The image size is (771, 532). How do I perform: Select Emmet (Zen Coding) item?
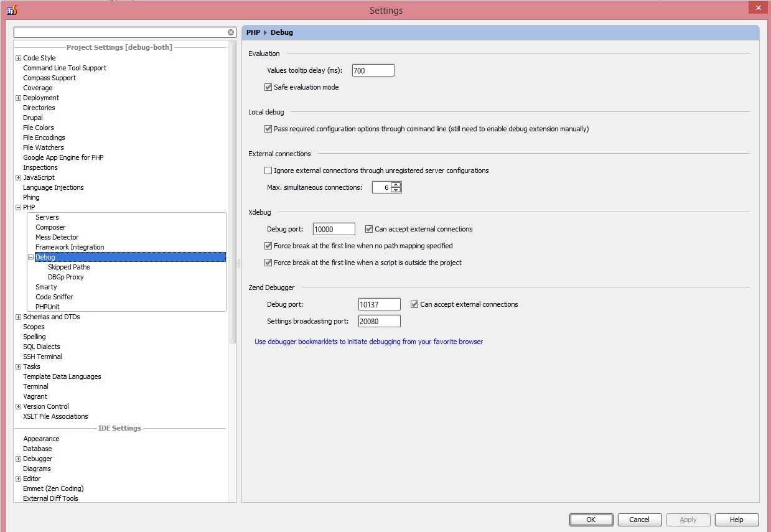54,488
